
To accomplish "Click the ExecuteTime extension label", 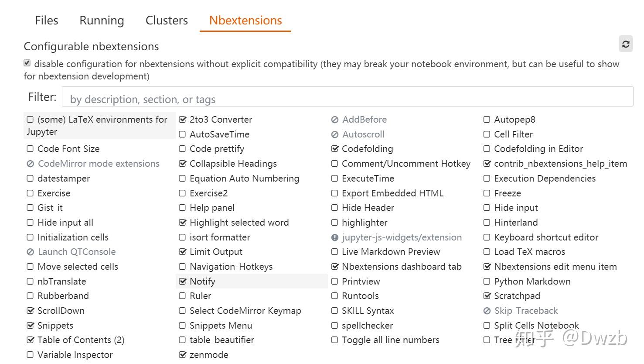I will tap(368, 179).
